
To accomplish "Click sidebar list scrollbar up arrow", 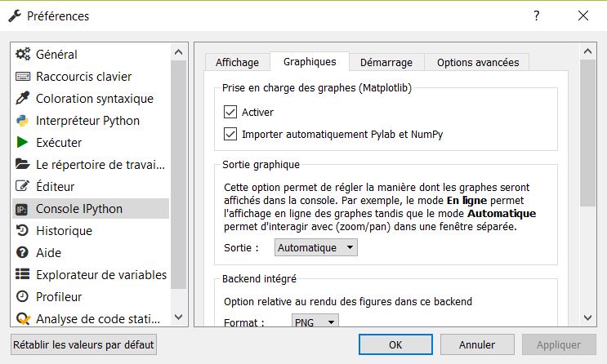I will [x=178, y=52].
